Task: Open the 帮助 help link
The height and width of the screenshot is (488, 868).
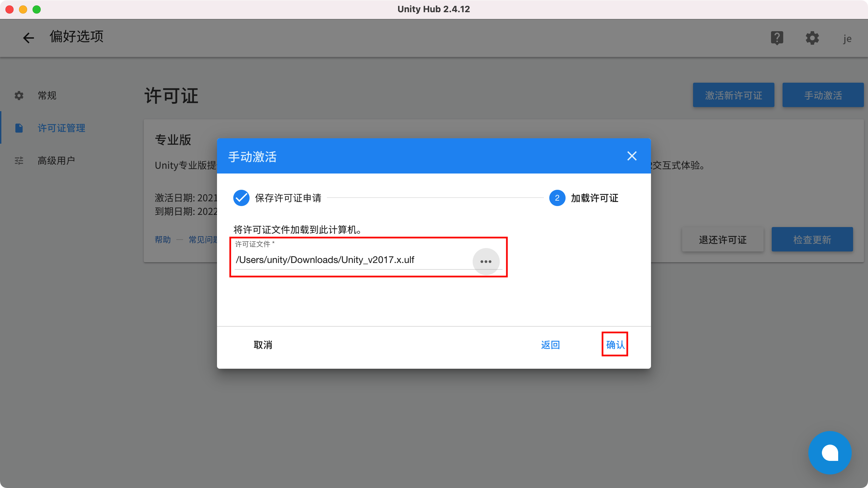Action: coord(162,239)
